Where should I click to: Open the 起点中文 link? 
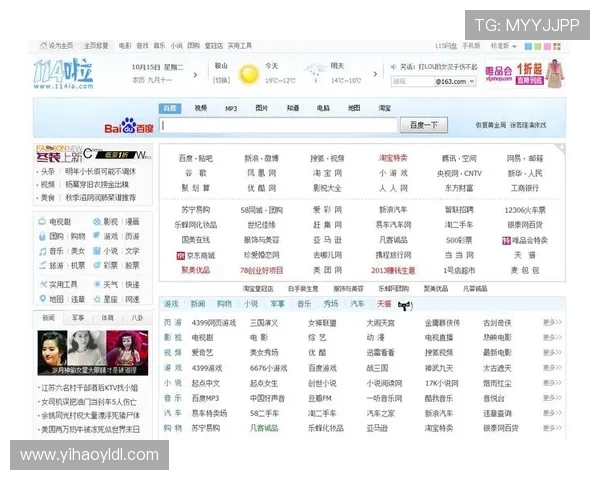click(205, 383)
